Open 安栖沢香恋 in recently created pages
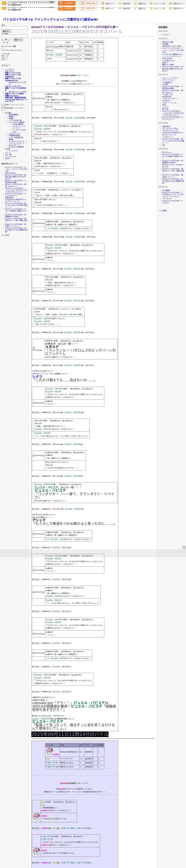Image resolution: width=186 pixels, height=868 pixels. tap(9, 197)
